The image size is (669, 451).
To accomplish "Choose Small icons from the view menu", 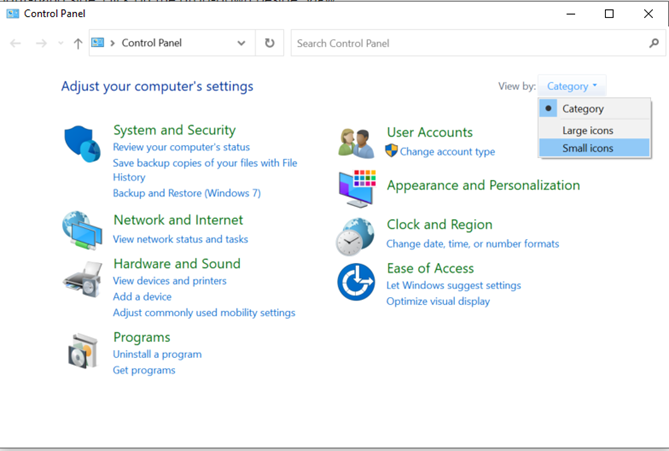I will click(x=595, y=148).
